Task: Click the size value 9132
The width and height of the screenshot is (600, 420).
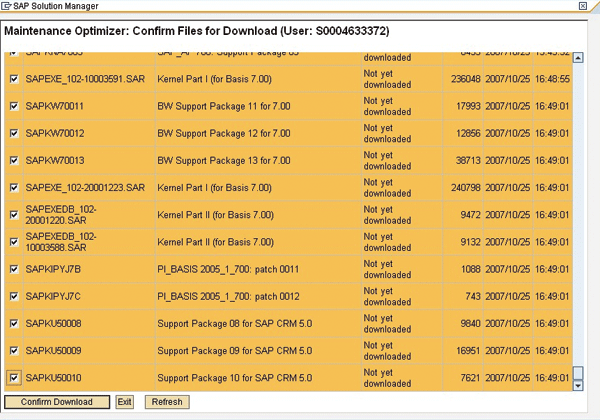Action: tap(470, 242)
